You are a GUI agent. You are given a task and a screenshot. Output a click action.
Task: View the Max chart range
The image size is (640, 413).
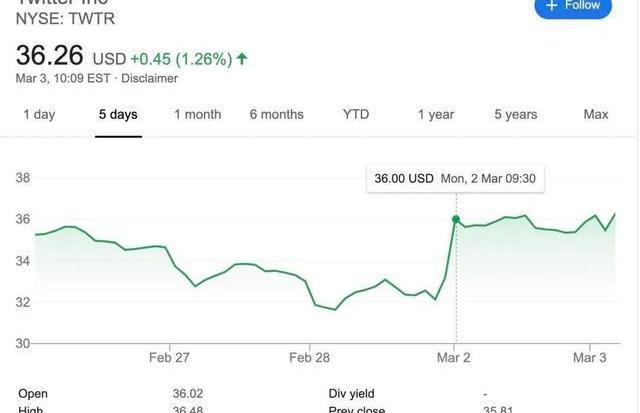click(x=596, y=114)
